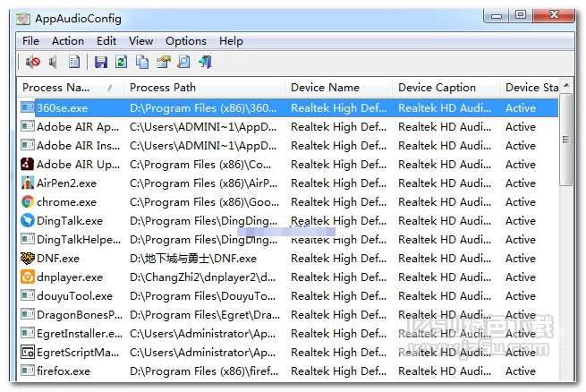Select the dnplayer.exe process name
Viewport: 586px width, 392px height.
pos(70,277)
